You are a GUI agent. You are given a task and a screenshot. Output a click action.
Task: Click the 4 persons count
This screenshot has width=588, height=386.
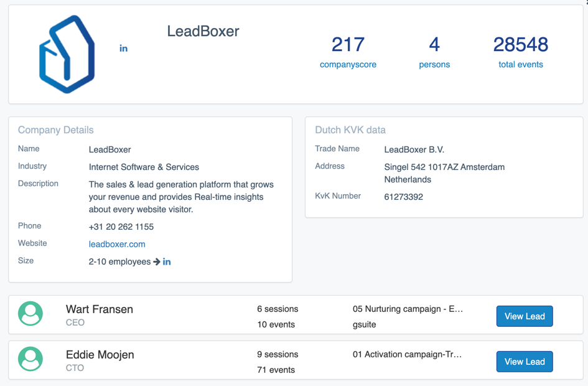click(434, 45)
